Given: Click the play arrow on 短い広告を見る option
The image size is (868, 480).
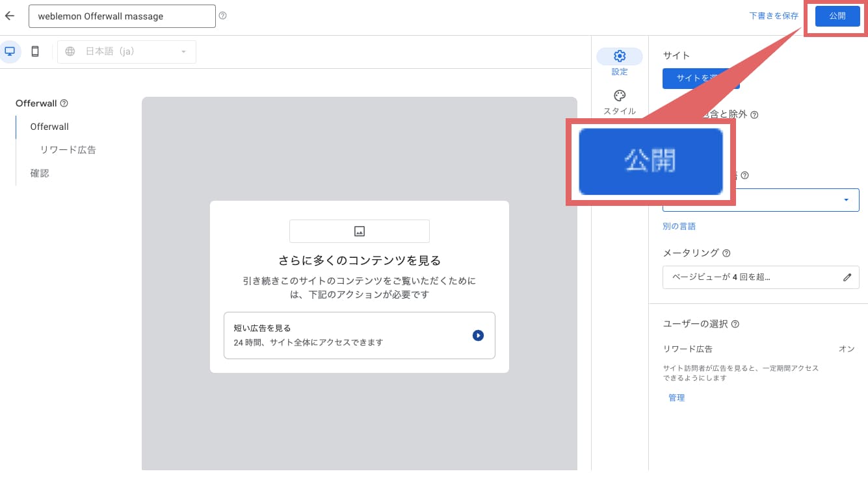Looking at the screenshot, I should click(x=478, y=335).
